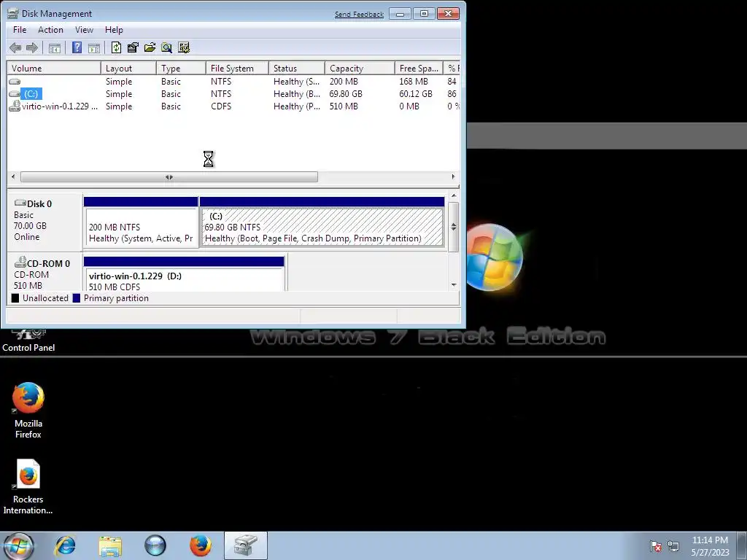Click the globe orb taskbar icon
This screenshot has width=747, height=560.
pyautogui.click(x=155, y=545)
